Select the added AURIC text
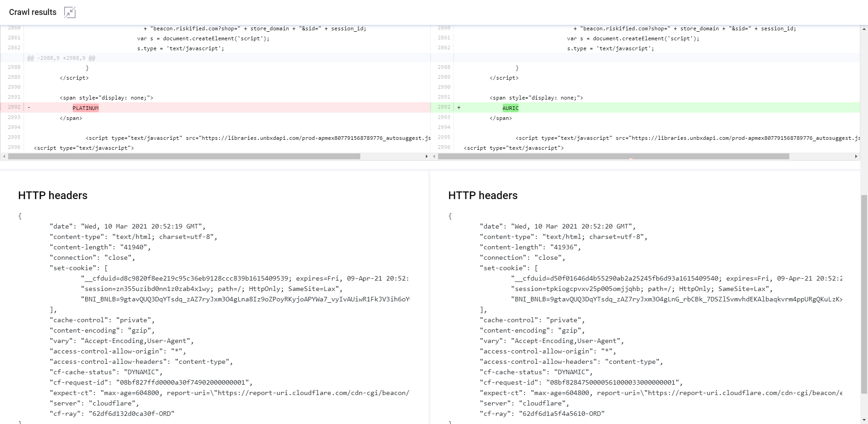868x424 pixels. coord(510,108)
